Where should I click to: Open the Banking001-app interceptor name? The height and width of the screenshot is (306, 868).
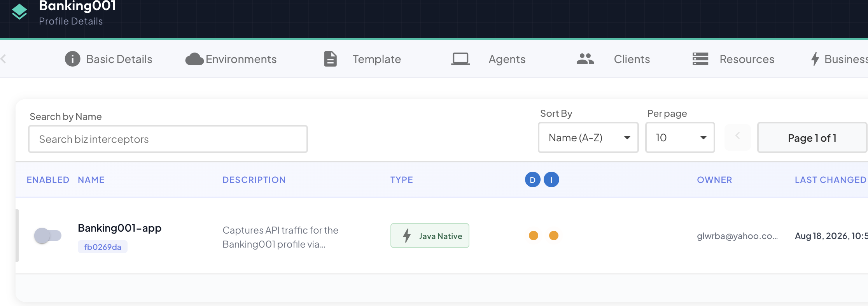click(x=119, y=228)
